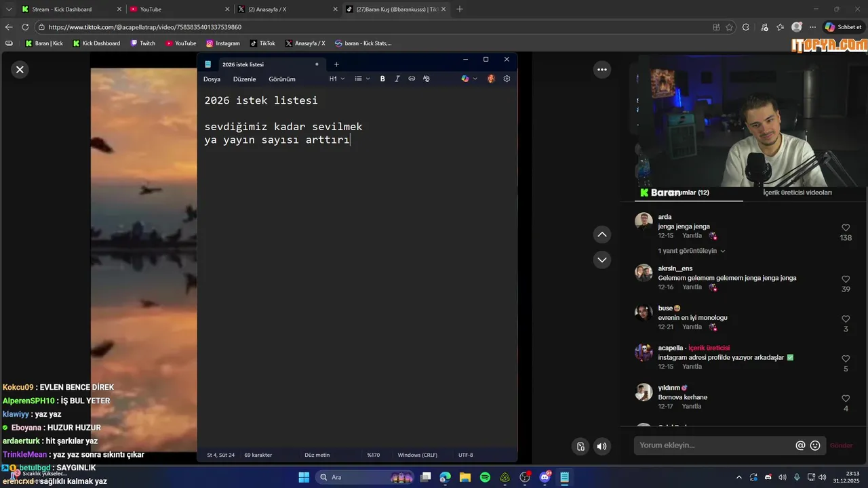Open the list style dropdown in Notepad
Image resolution: width=868 pixels, height=488 pixels.
pyautogui.click(x=363, y=79)
